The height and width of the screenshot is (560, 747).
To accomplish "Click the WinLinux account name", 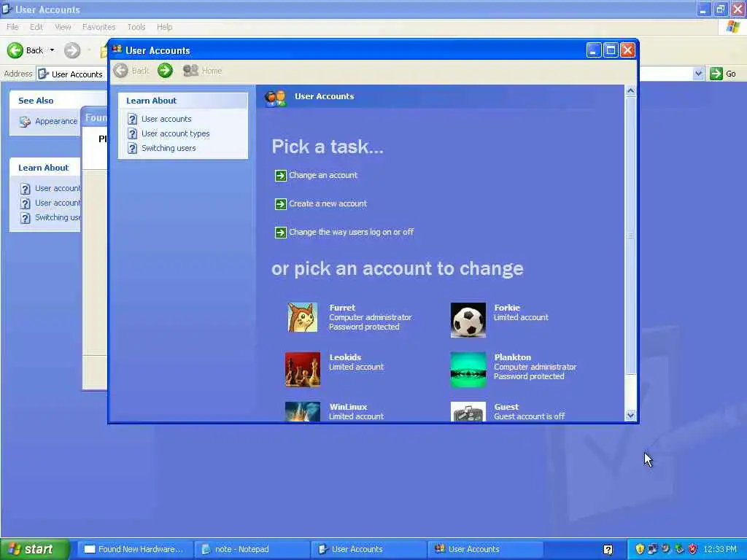I will pos(348,407).
